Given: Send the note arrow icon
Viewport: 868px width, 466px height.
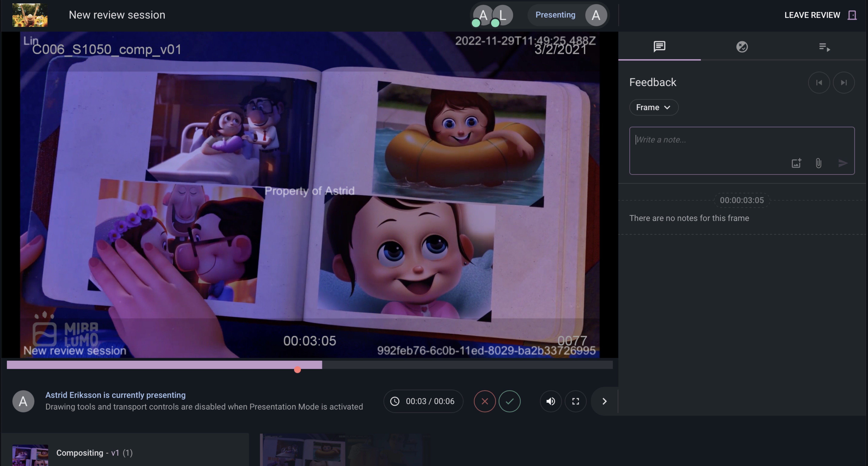Looking at the screenshot, I should pyautogui.click(x=842, y=163).
